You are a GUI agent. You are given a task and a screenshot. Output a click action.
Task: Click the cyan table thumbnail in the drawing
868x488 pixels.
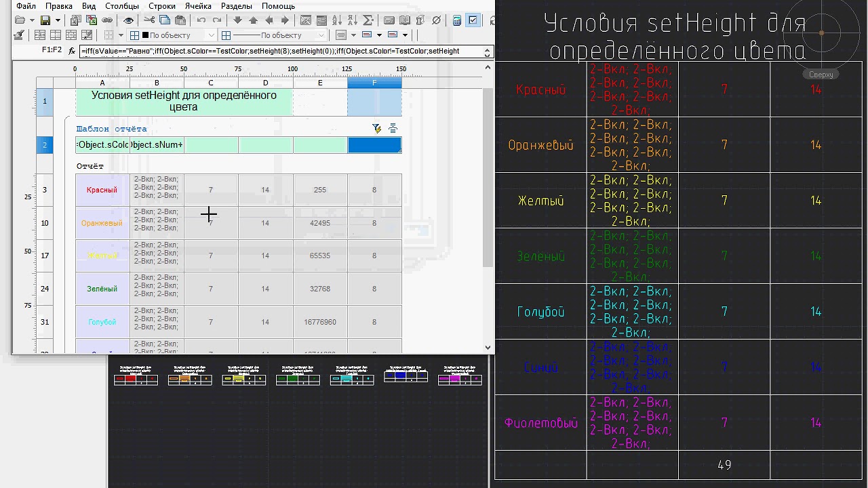click(x=352, y=375)
